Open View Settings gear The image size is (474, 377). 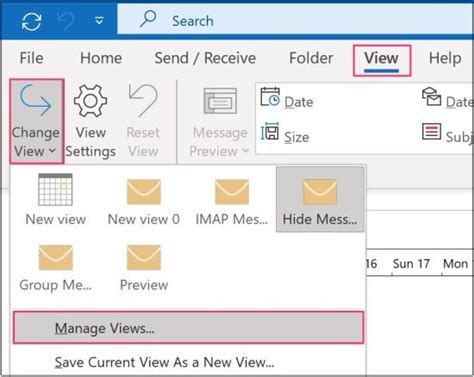(91, 121)
